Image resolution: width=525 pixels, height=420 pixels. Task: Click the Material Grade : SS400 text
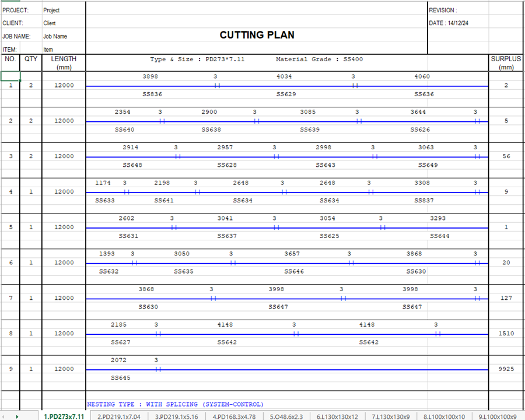(x=319, y=60)
